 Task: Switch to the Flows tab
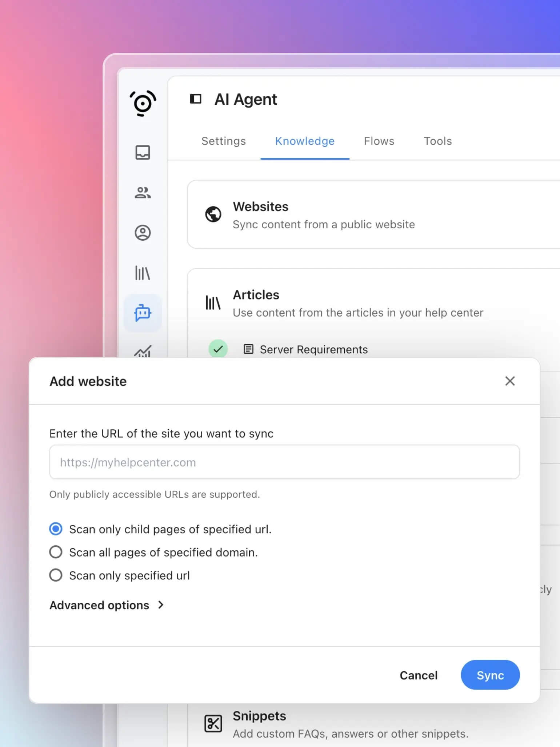tap(379, 141)
